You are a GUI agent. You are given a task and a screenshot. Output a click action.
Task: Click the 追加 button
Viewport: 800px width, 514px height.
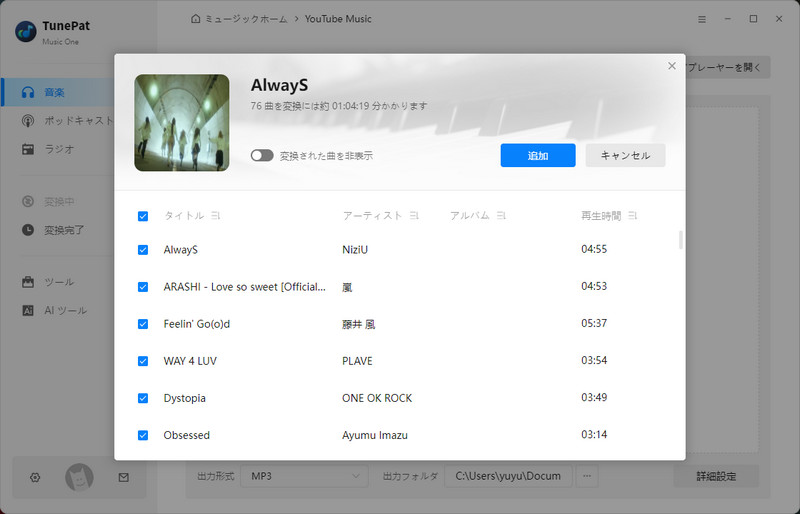(538, 155)
